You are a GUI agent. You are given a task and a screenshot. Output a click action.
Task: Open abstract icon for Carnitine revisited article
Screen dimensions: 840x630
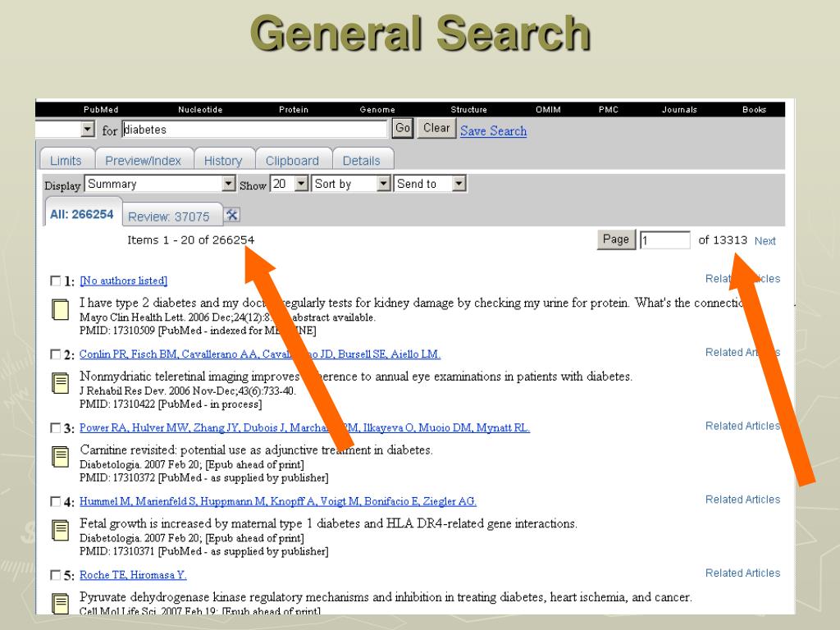pos(60,457)
